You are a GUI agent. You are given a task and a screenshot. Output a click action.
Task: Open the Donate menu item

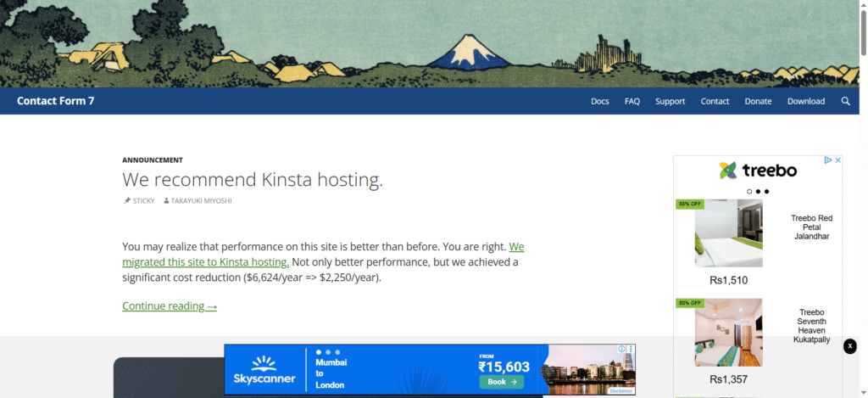point(758,101)
